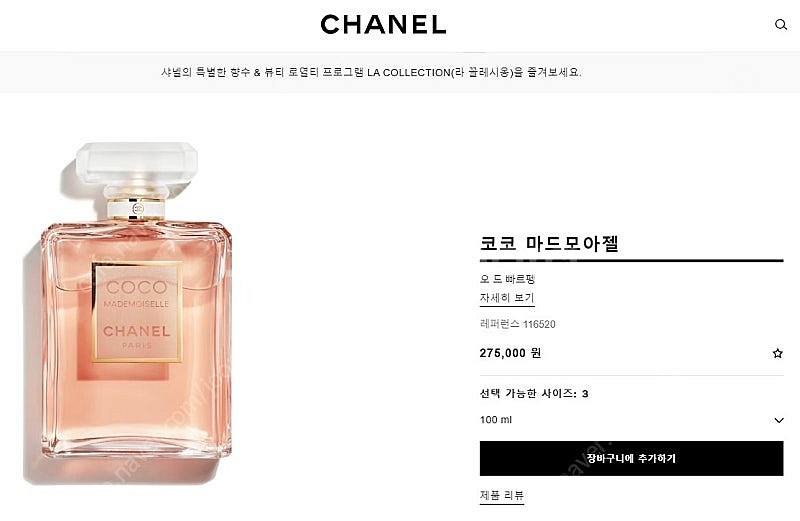Viewport: 800px width, 521px height.
Task: Open the 제품 리뷰 reviews link
Action: [x=502, y=495]
